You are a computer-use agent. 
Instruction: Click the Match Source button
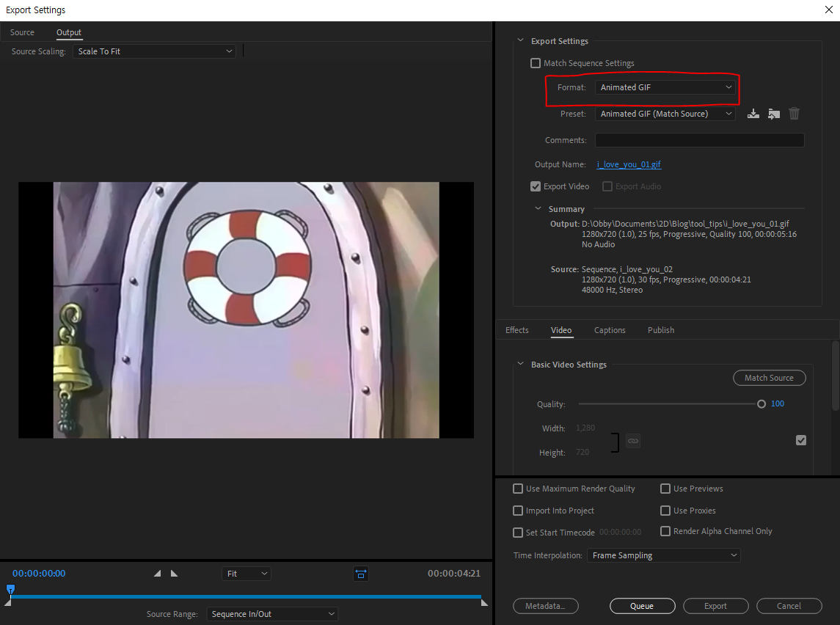pyautogui.click(x=770, y=378)
